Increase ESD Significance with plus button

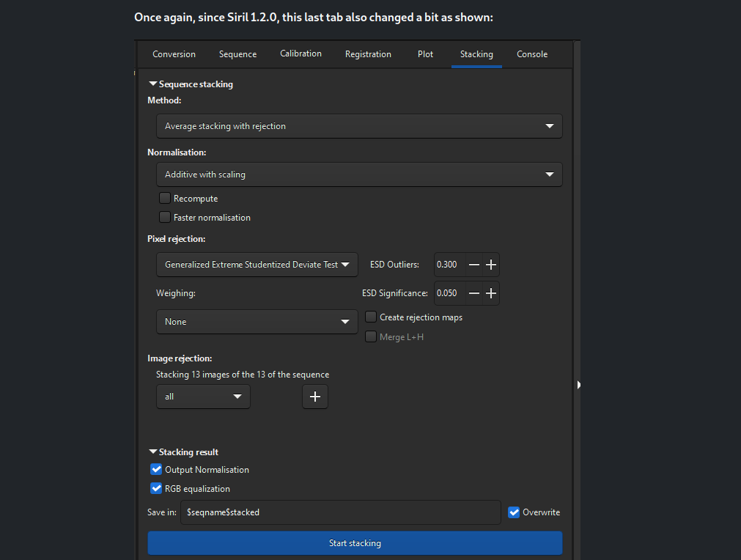(x=491, y=293)
